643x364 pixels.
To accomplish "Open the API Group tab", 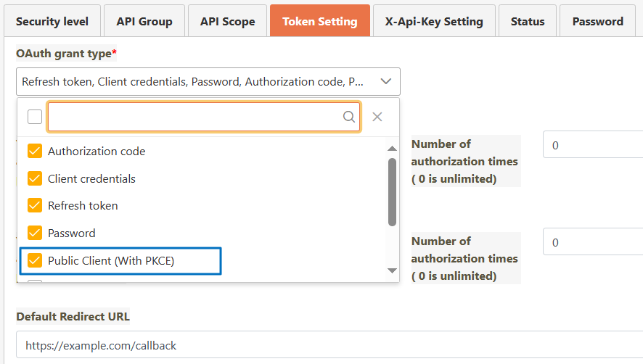I will (144, 21).
